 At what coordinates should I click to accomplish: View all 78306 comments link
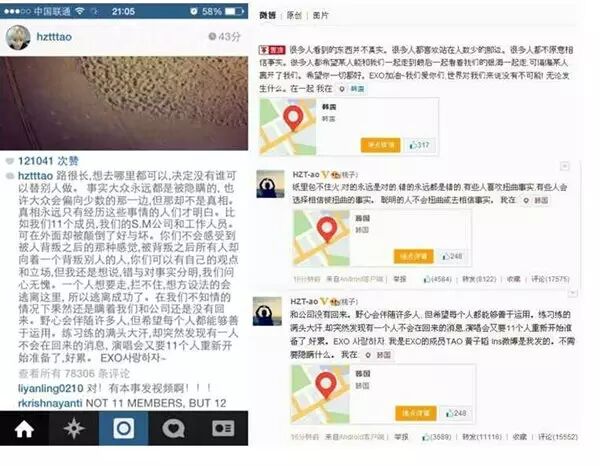click(74, 373)
